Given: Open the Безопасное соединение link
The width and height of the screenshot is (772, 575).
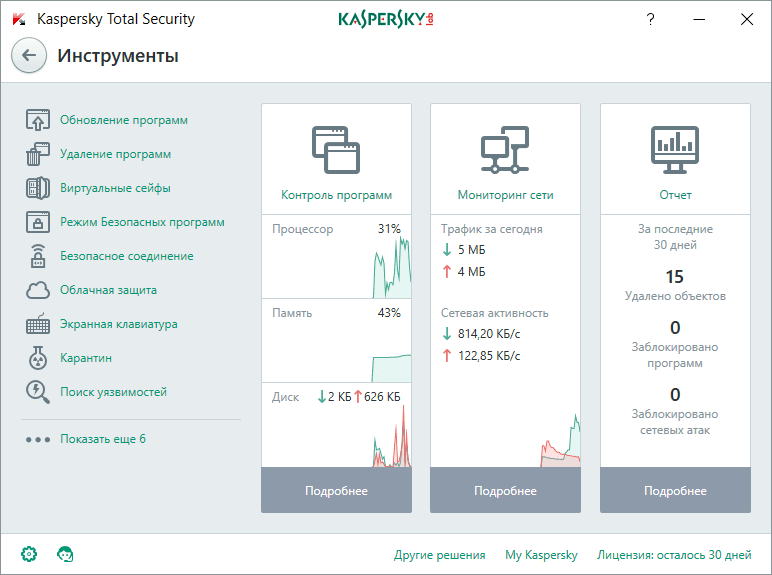Looking at the screenshot, I should (x=127, y=256).
